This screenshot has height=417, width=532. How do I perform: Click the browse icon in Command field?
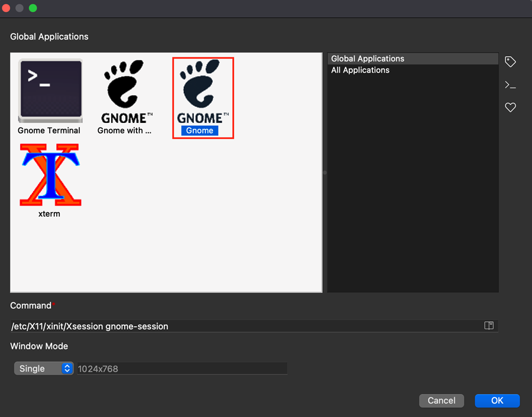point(489,325)
